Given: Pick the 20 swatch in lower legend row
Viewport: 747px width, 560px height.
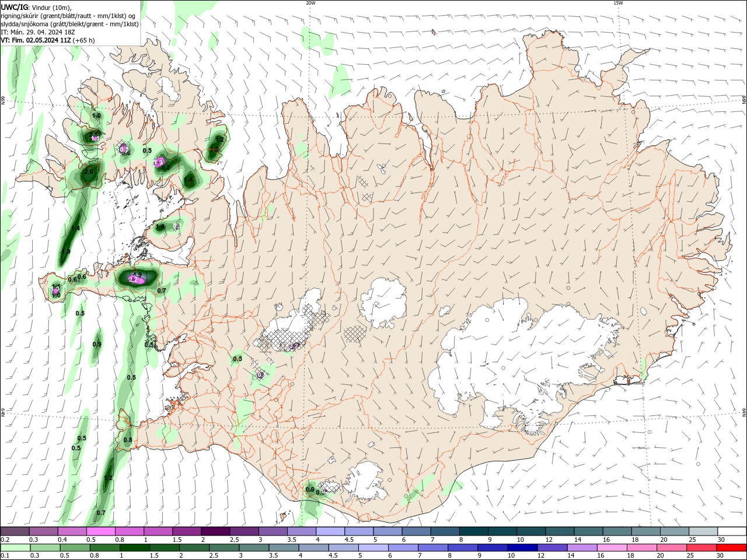Looking at the screenshot, I should [671, 548].
